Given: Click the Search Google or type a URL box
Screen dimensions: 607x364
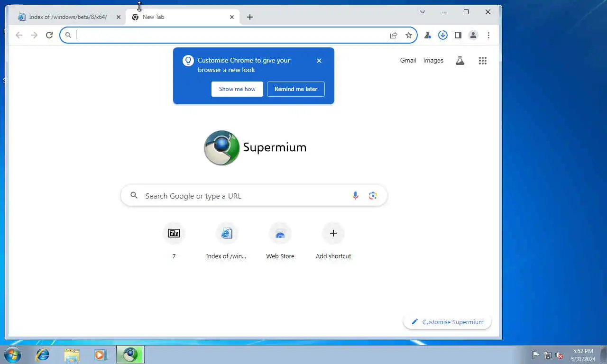Looking at the screenshot, I should [254, 196].
